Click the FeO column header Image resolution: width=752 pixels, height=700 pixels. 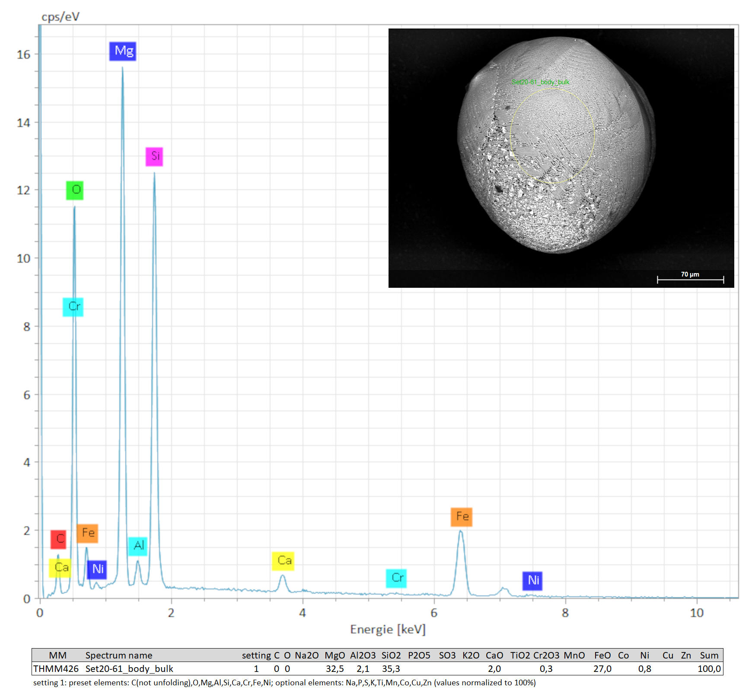click(x=602, y=655)
